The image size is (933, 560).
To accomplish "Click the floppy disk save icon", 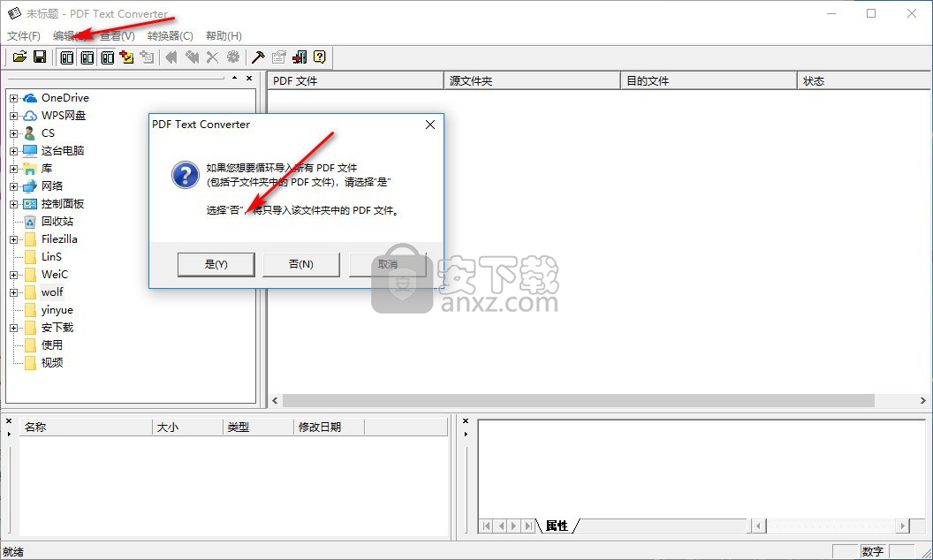I will 40,57.
